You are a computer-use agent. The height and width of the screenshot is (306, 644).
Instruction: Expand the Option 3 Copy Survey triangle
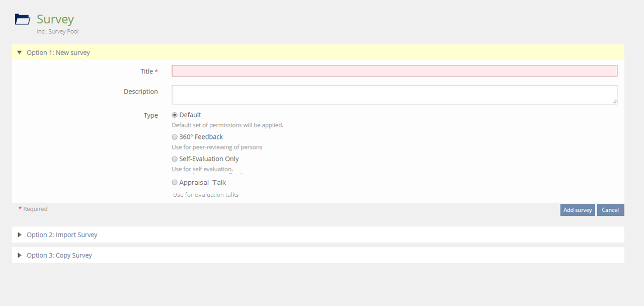(x=20, y=255)
